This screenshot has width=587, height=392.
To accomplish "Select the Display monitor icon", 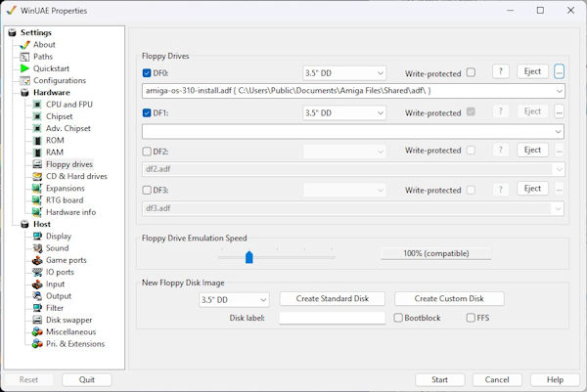I will point(37,236).
